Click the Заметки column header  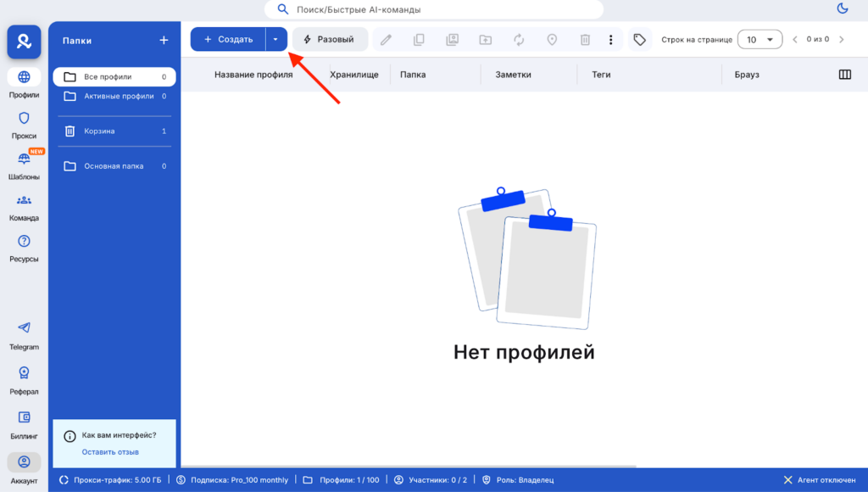513,75
